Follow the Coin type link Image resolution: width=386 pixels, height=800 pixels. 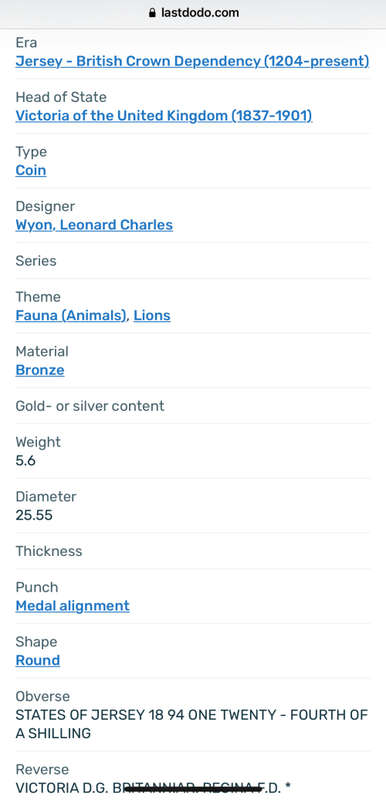(31, 170)
